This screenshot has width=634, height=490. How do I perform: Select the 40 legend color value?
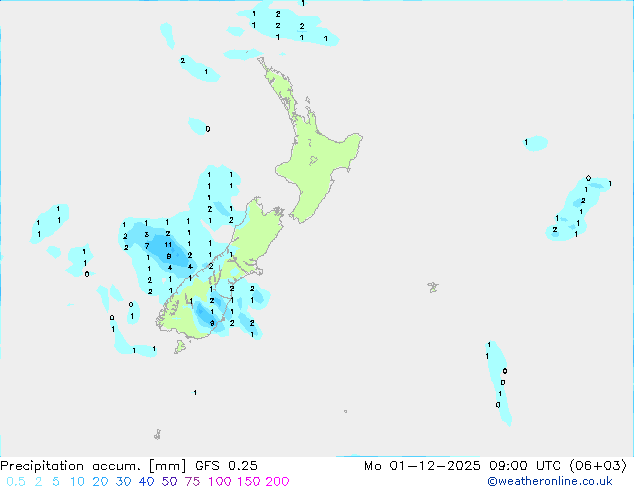146,482
